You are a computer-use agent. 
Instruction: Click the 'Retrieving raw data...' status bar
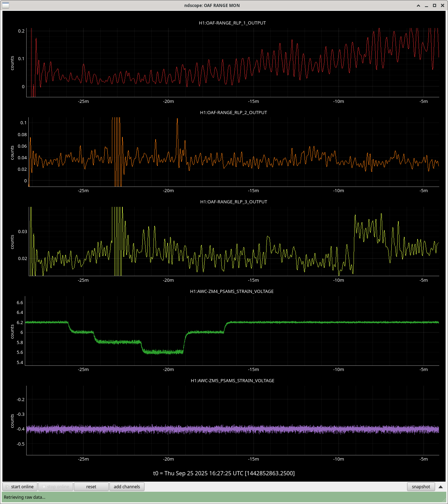point(224,497)
